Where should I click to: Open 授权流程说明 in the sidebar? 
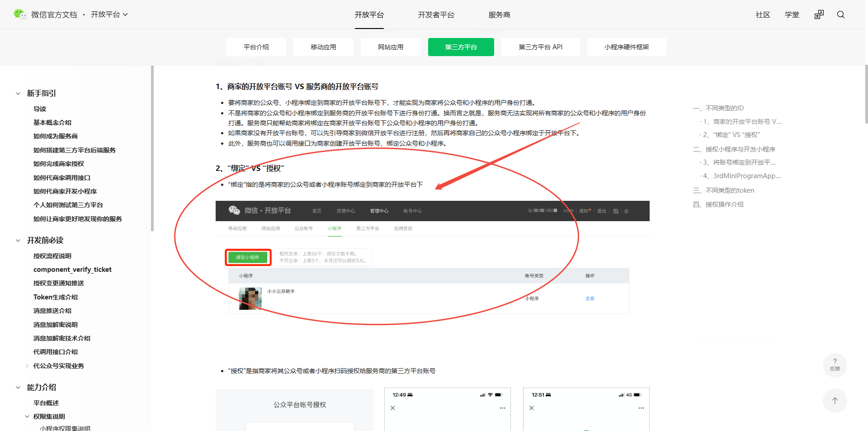pos(52,256)
